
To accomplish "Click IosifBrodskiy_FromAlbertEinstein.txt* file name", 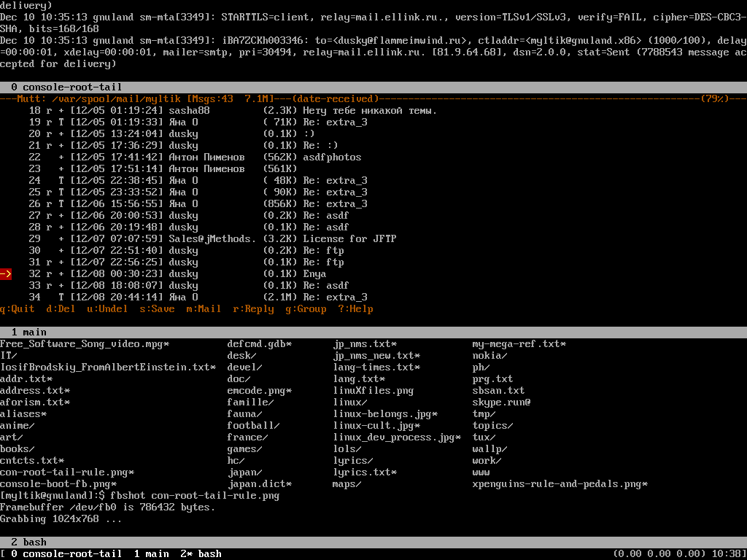I will (x=108, y=367).
